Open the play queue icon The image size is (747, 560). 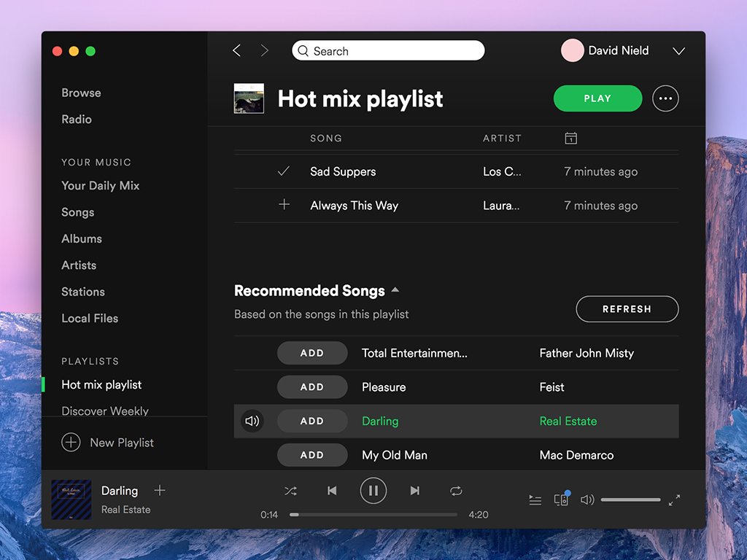click(535, 500)
